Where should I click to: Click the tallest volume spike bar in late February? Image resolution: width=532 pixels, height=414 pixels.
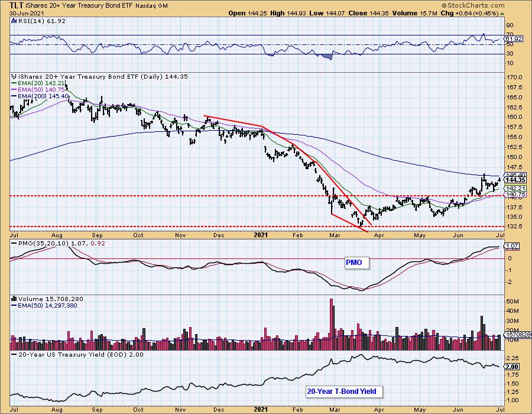(x=332, y=324)
